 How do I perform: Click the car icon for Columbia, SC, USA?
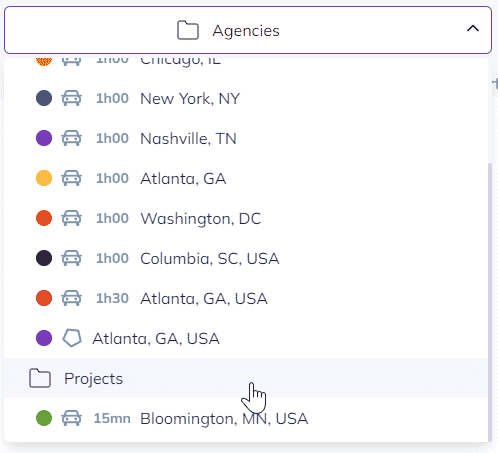[x=71, y=258]
